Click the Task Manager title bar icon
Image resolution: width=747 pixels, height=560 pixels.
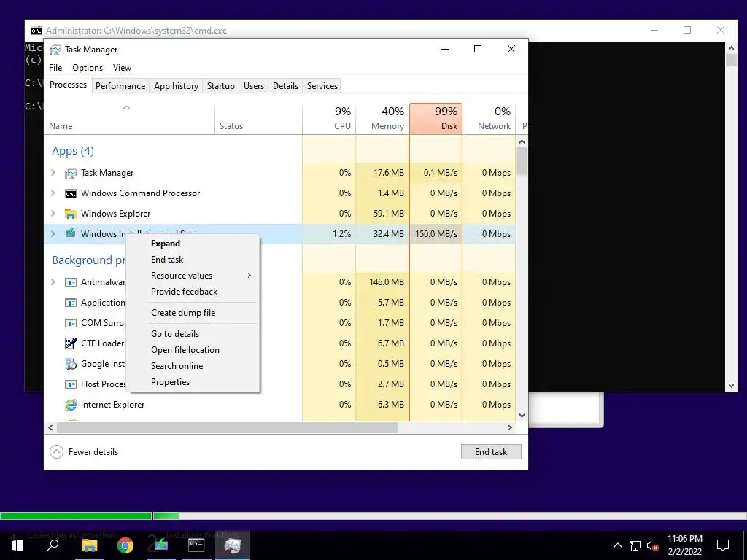(x=55, y=50)
